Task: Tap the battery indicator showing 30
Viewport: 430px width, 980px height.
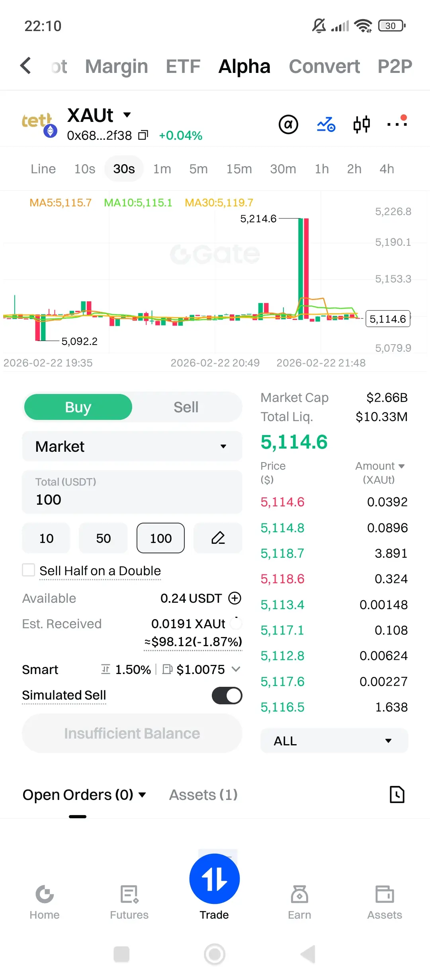Action: point(392,26)
